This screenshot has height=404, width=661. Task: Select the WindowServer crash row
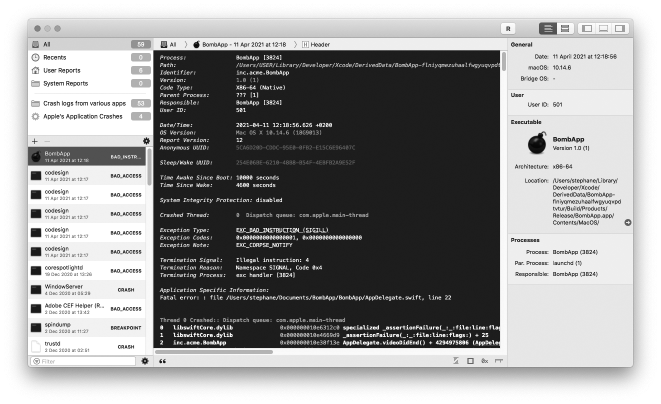87,289
